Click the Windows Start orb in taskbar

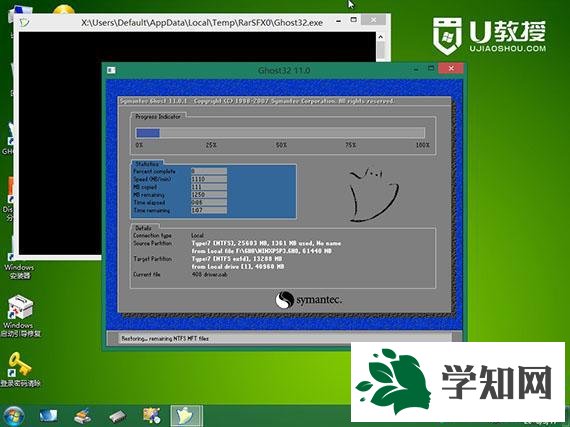pos(14,416)
